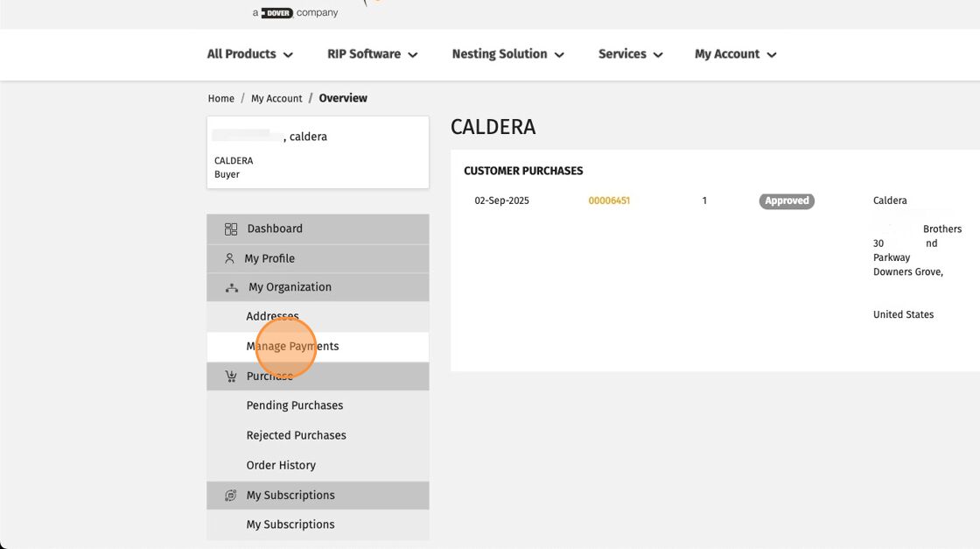Go to Home breadcrumb link

click(221, 99)
